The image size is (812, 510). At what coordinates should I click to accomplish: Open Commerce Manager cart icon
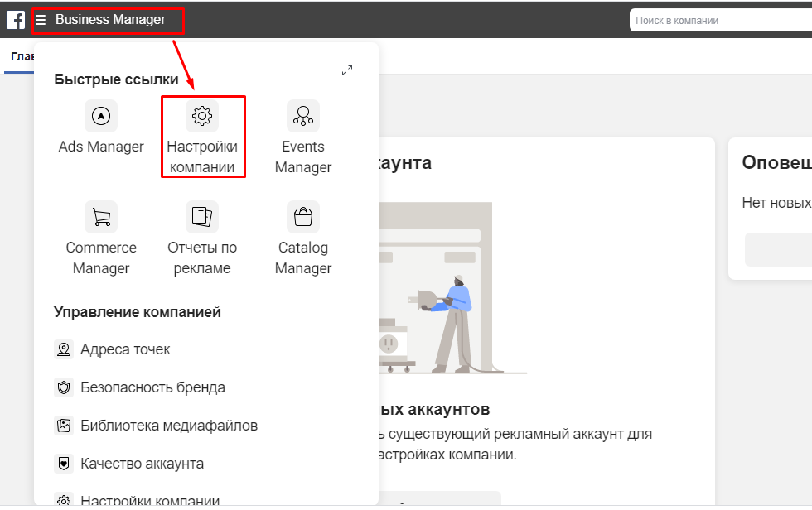click(101, 217)
